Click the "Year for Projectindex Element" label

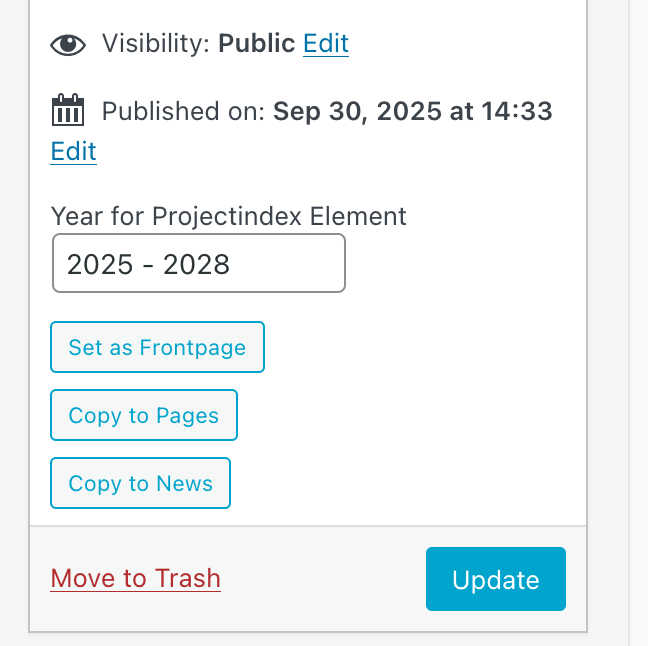pos(229,216)
